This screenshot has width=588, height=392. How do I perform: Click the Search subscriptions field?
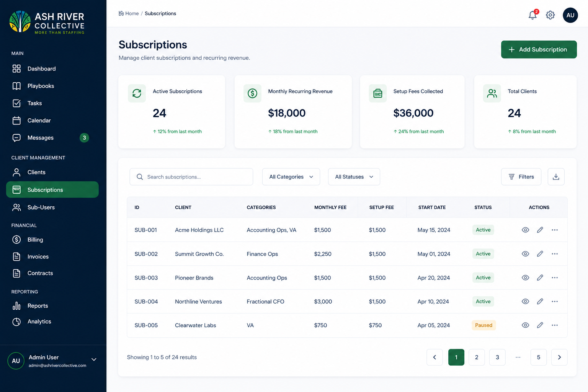[191, 177]
